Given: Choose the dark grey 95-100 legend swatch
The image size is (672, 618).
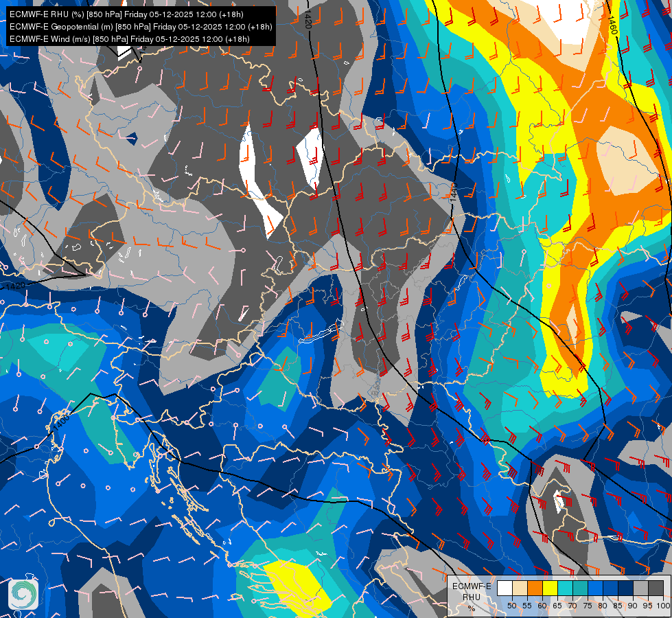Looking at the screenshot, I should (656, 588).
